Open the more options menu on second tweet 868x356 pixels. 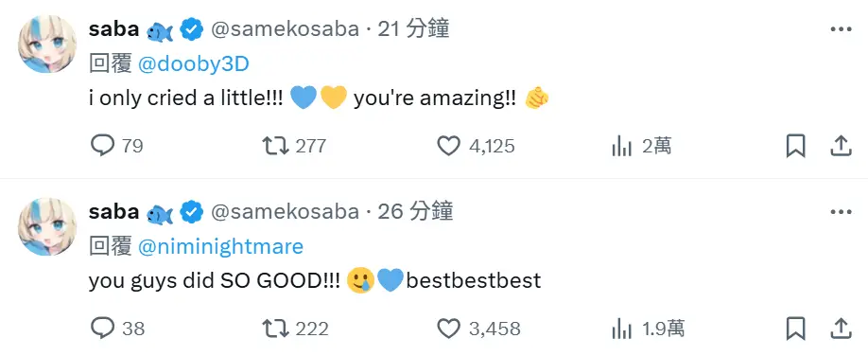[x=841, y=212]
